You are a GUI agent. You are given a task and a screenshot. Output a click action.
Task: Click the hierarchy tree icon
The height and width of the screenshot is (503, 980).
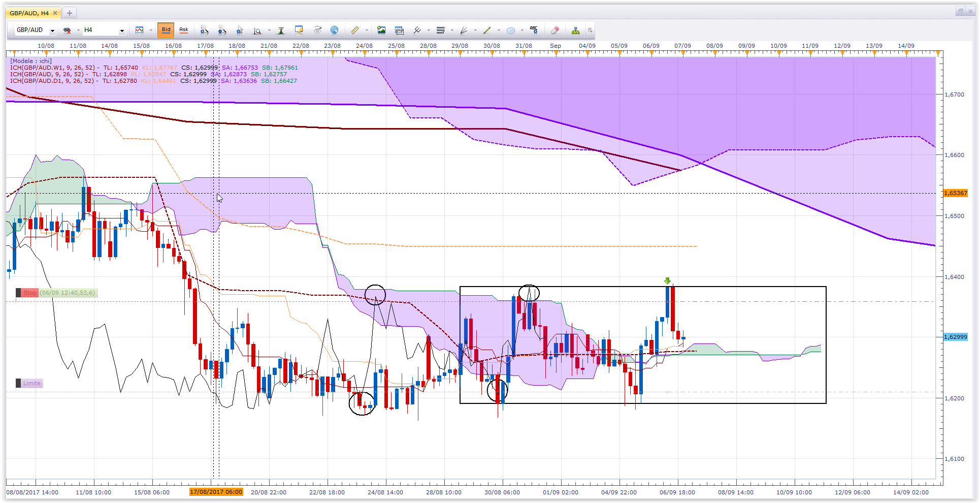[x=575, y=30]
